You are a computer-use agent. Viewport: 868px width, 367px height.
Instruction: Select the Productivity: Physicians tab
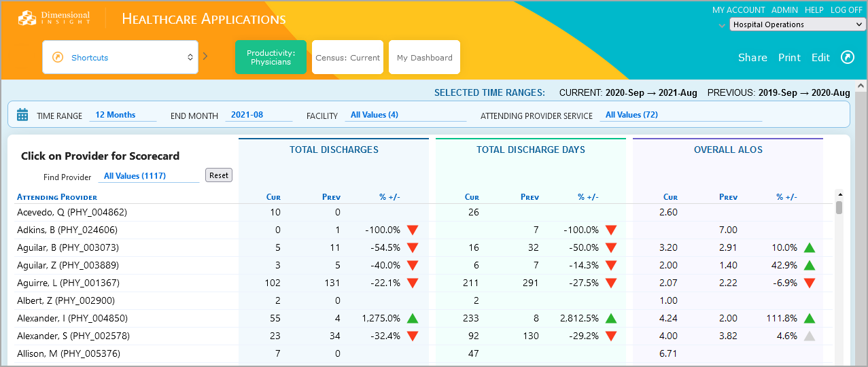click(271, 58)
